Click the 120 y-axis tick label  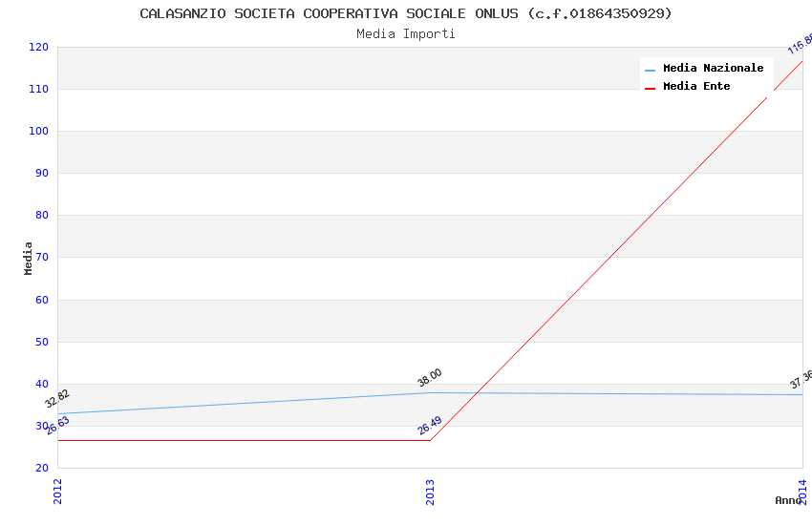click(x=38, y=47)
